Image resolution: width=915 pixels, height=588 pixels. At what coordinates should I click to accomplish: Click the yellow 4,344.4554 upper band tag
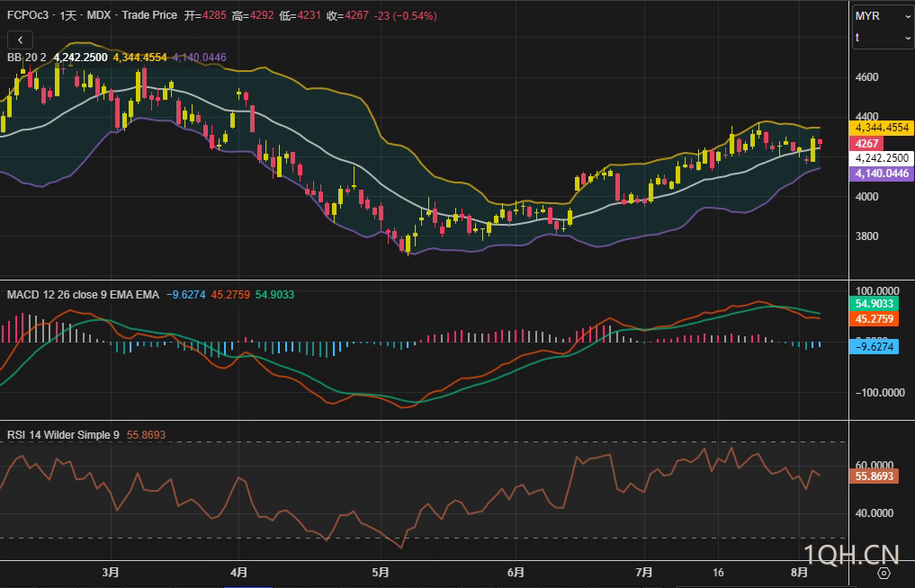882,129
